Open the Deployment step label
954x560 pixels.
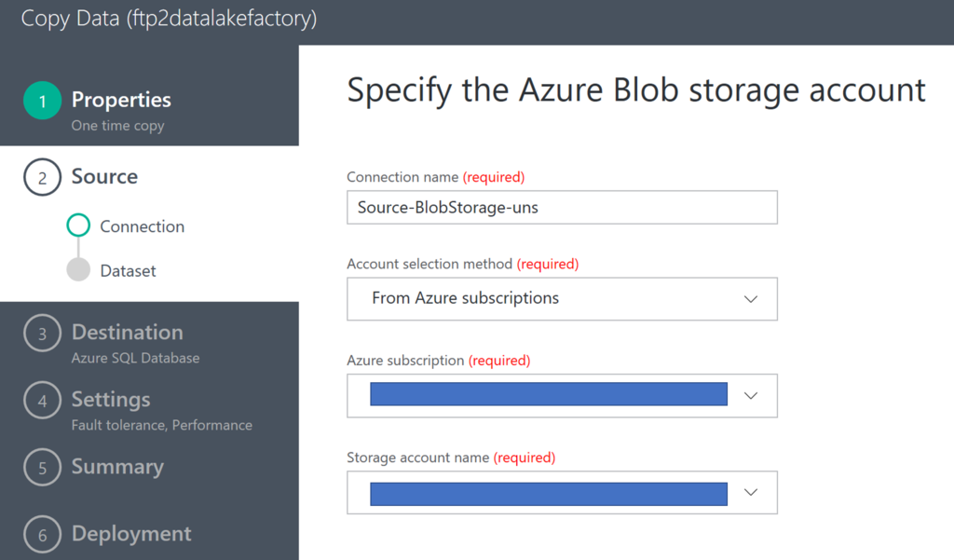tap(131, 534)
